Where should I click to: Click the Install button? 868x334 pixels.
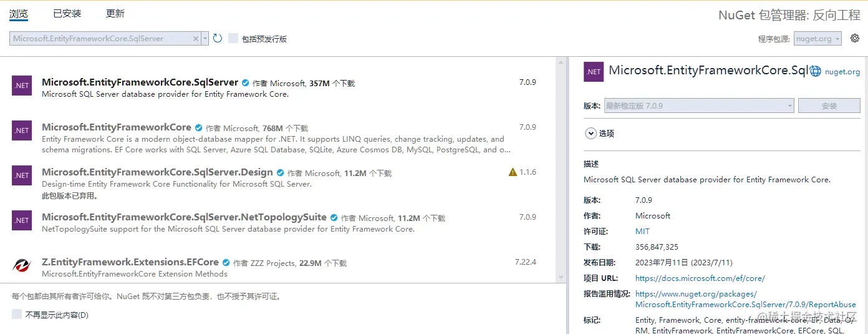(829, 106)
